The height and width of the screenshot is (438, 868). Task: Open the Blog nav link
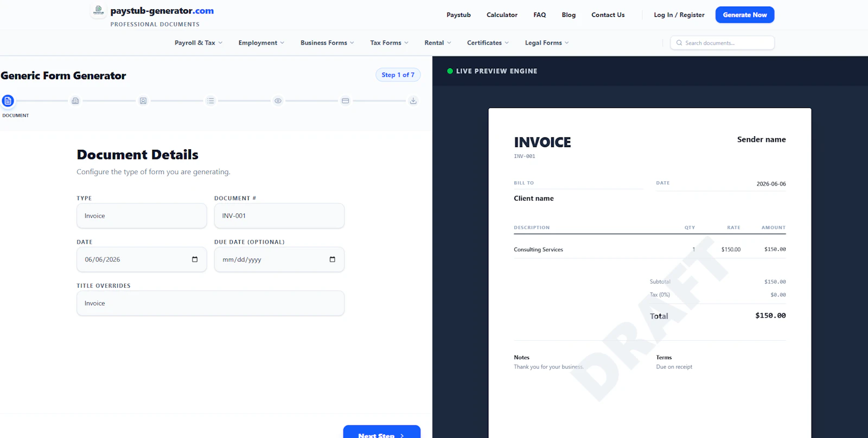tap(569, 15)
